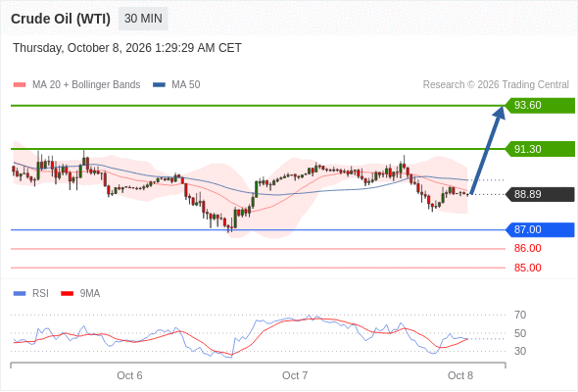Click the Thursday, October 8, 2026 timestamp
Image resolution: width=578 pixels, height=392 pixels.
tap(127, 48)
